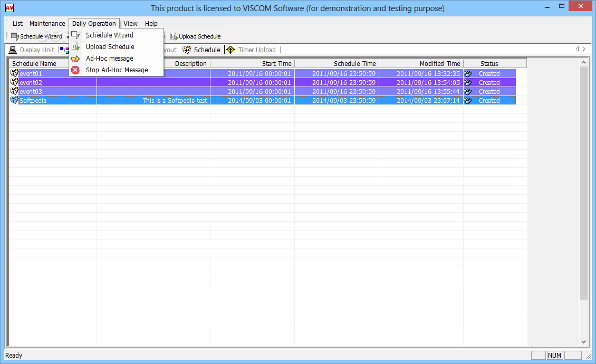This screenshot has width=596, height=364.
Task: Maximize the application window
Action: 561,6
